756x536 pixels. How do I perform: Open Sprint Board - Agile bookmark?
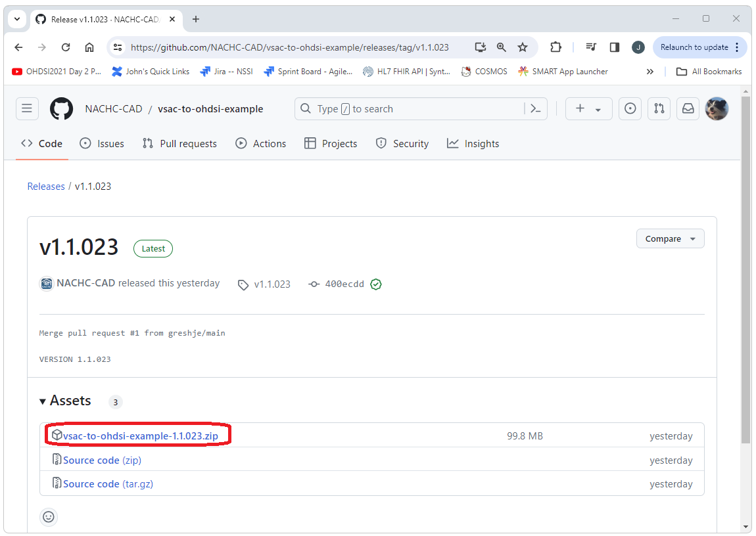pyautogui.click(x=308, y=72)
